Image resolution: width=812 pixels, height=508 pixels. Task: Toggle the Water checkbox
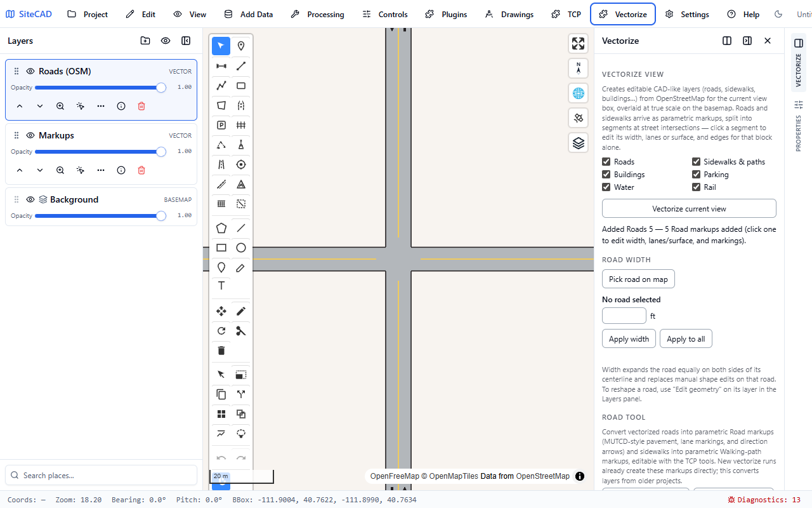point(606,187)
